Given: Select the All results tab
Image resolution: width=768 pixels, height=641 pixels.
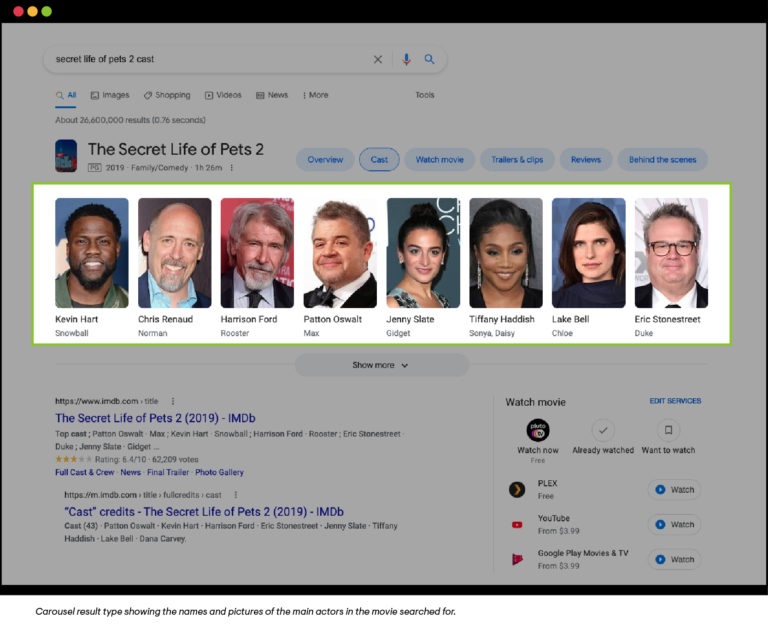Looking at the screenshot, I should pos(66,95).
